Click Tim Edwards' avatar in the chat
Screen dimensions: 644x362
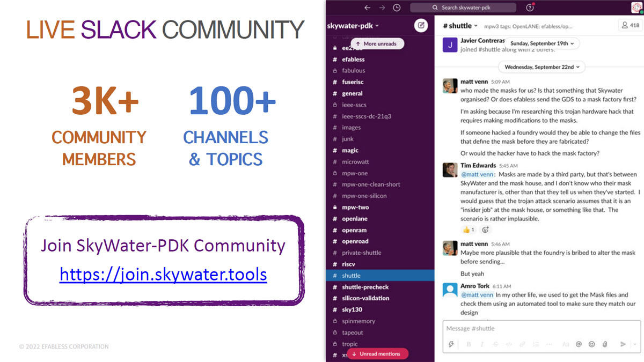(x=450, y=170)
